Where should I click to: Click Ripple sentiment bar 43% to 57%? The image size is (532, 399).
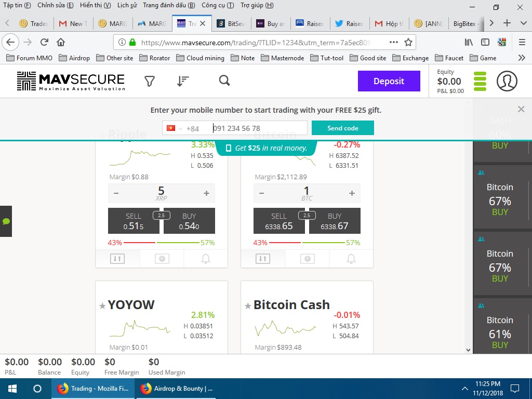161,243
